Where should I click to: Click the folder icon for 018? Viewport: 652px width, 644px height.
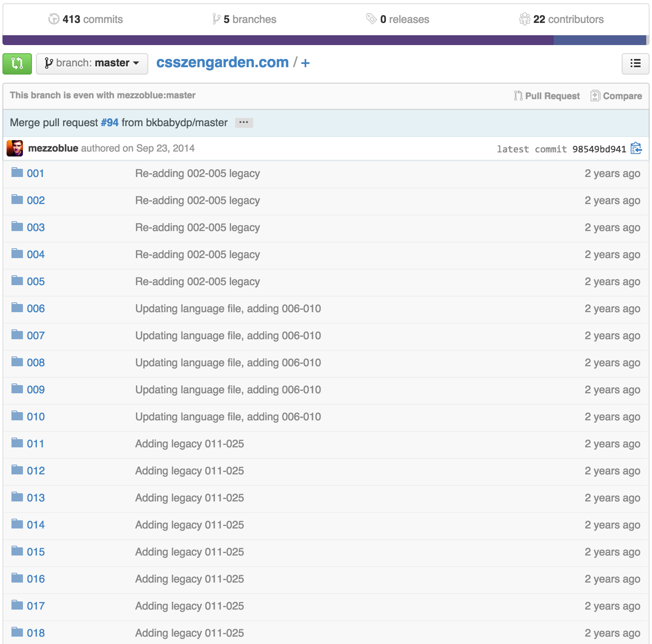(x=17, y=632)
